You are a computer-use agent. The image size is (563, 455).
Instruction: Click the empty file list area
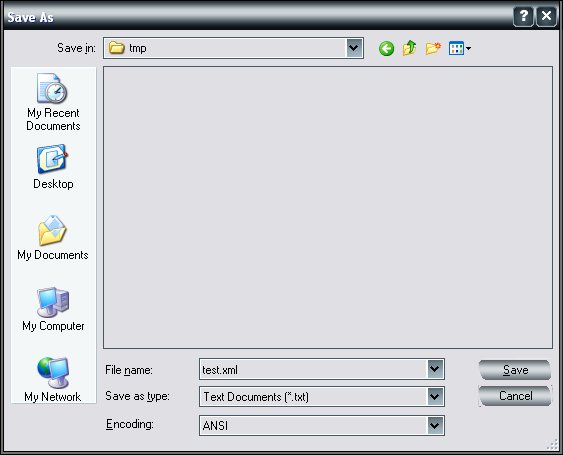point(328,207)
